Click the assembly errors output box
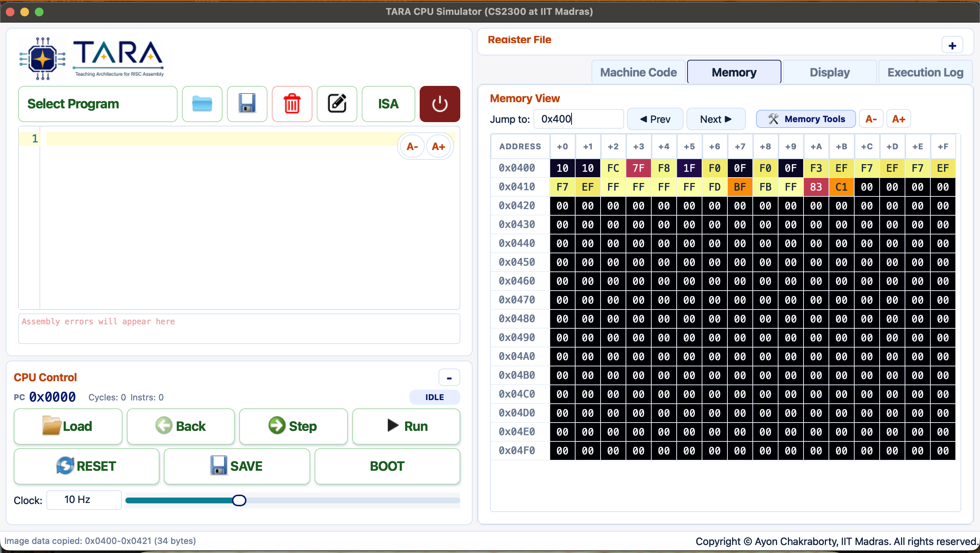The height and width of the screenshot is (553, 980). tap(239, 329)
